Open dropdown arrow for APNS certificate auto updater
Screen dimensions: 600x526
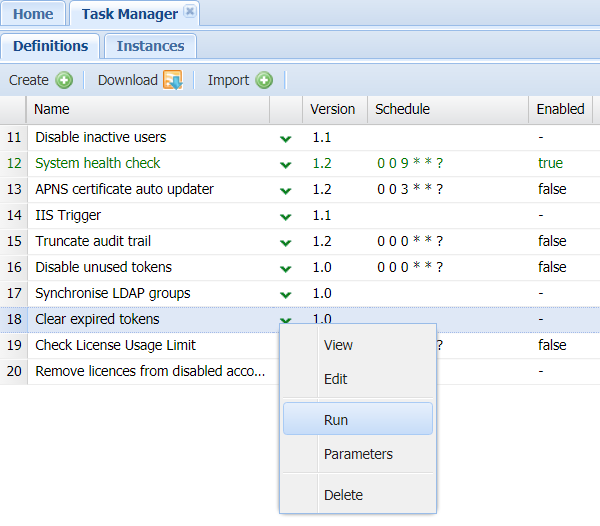286,190
